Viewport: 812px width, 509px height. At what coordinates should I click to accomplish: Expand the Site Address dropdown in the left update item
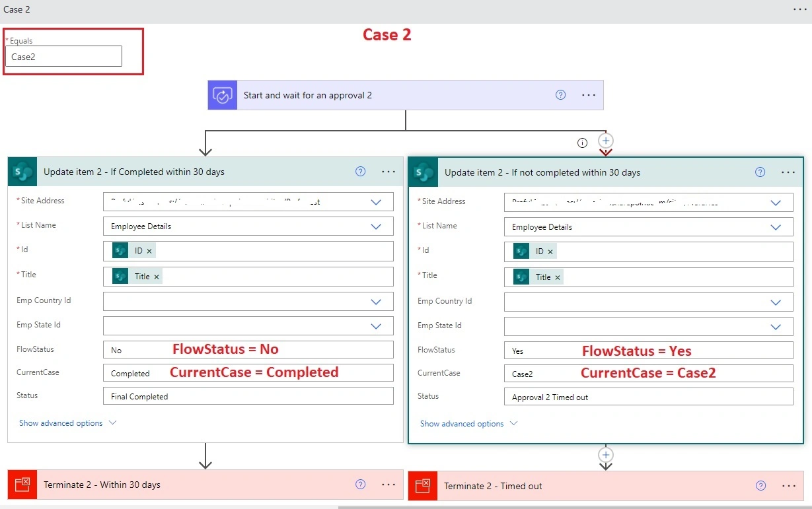coord(376,202)
